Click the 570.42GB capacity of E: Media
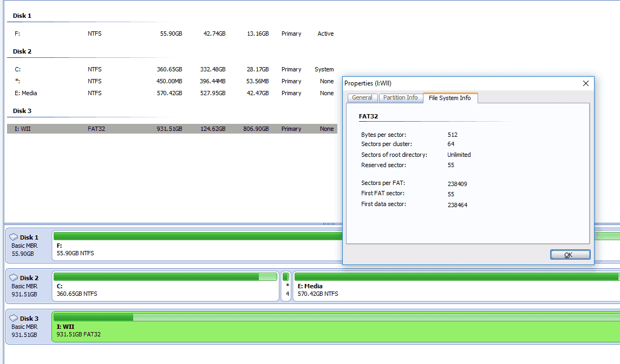This screenshot has width=620, height=364. click(169, 93)
